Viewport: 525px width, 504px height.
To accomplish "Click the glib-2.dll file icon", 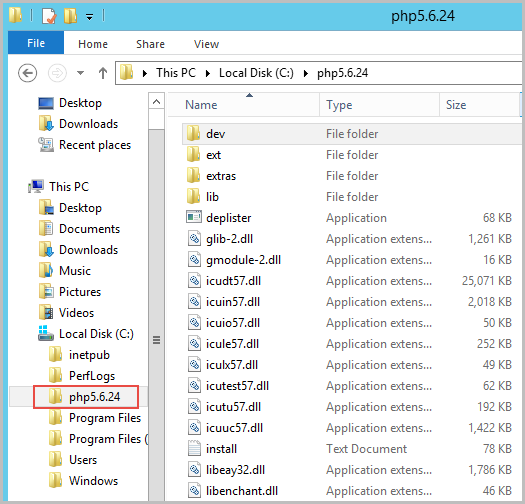I will (x=194, y=239).
